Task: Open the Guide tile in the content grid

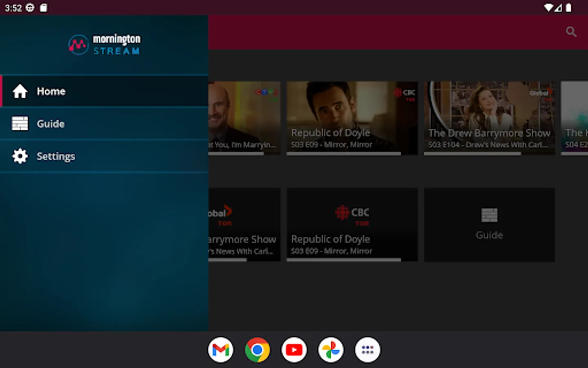Action: click(x=489, y=225)
